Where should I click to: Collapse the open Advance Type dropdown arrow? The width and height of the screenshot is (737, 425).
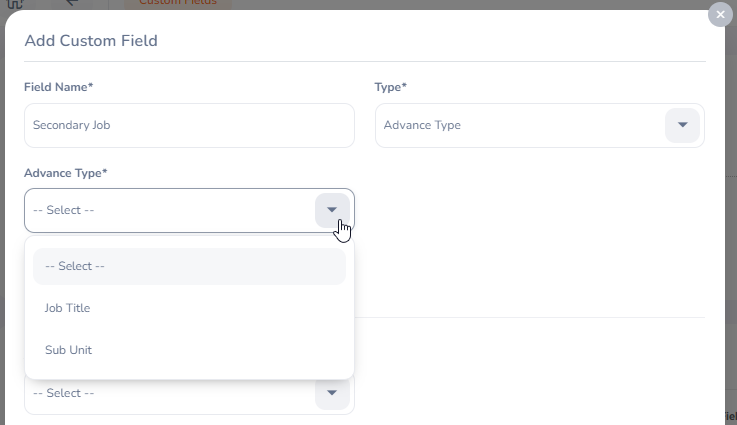coord(332,210)
